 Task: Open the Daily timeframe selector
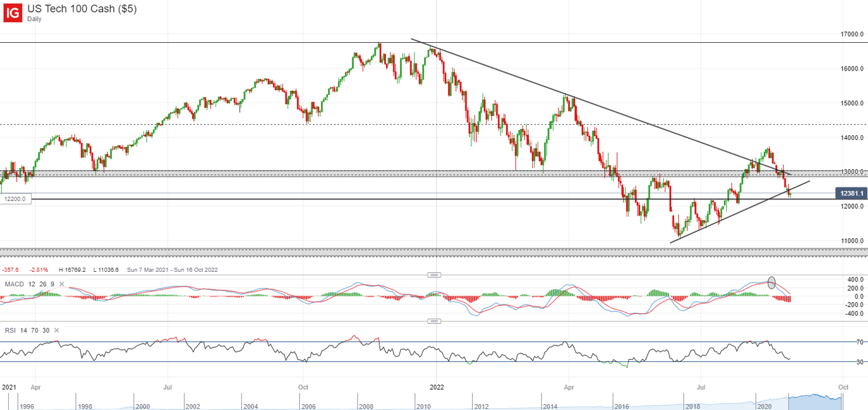tap(36, 19)
